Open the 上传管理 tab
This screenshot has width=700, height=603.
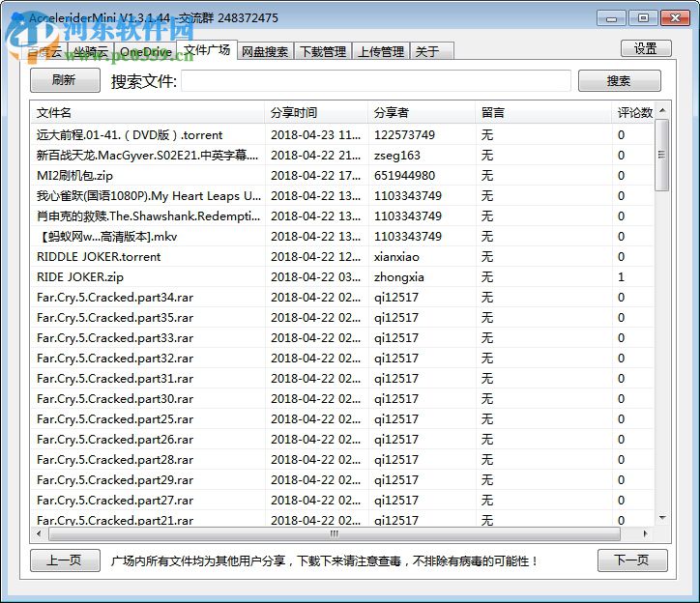click(x=381, y=52)
